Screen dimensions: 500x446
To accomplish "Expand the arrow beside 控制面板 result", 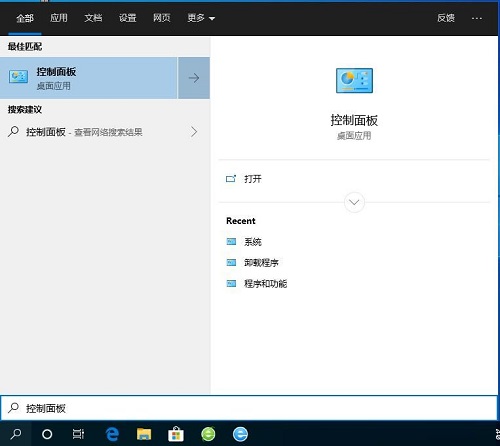I will (x=194, y=78).
